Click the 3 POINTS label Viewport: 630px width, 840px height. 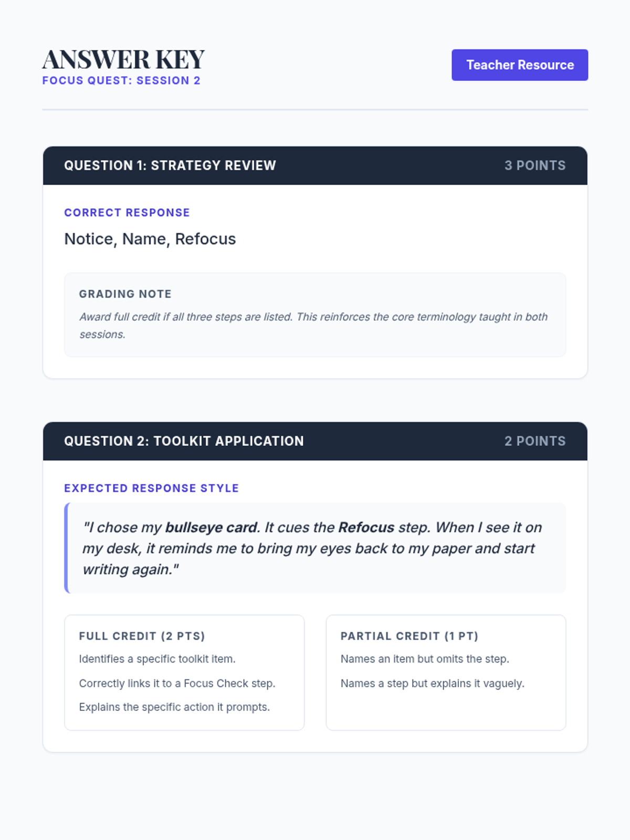point(535,165)
